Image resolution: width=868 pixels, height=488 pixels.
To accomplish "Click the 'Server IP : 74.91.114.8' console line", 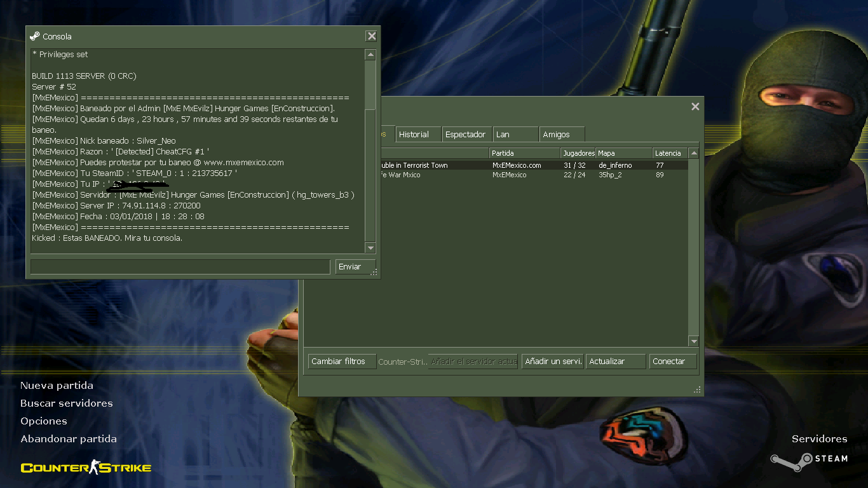I will pos(116,205).
